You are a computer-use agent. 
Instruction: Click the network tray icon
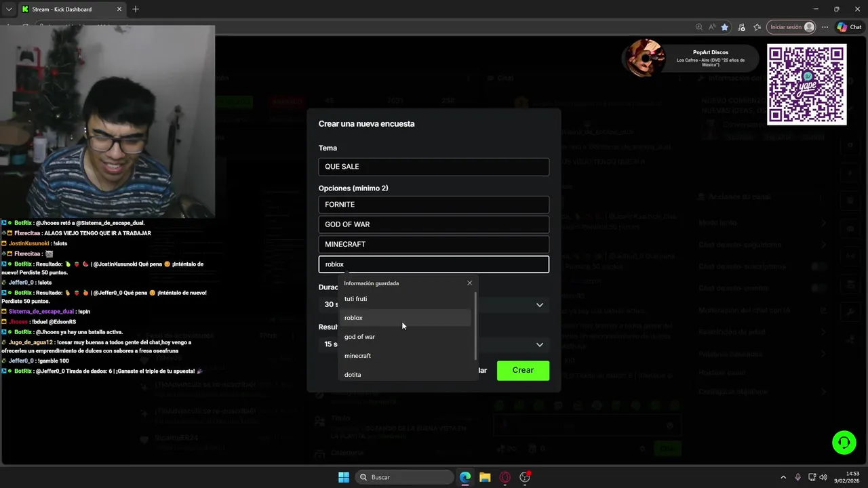point(812,477)
